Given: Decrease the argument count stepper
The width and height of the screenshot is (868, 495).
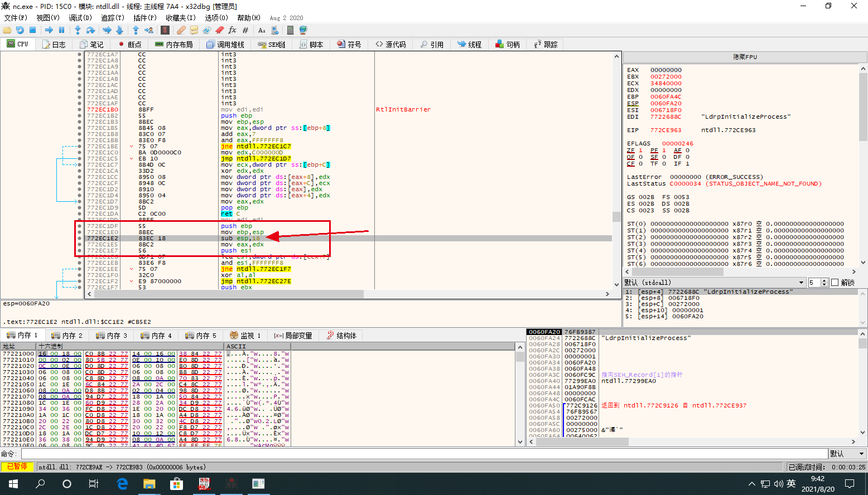Looking at the screenshot, I should point(825,285).
